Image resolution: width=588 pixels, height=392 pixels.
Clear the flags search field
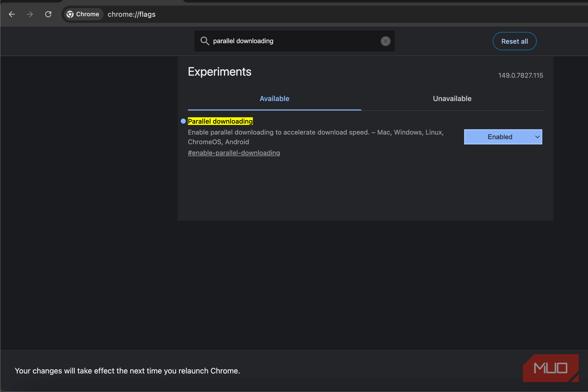coord(385,41)
